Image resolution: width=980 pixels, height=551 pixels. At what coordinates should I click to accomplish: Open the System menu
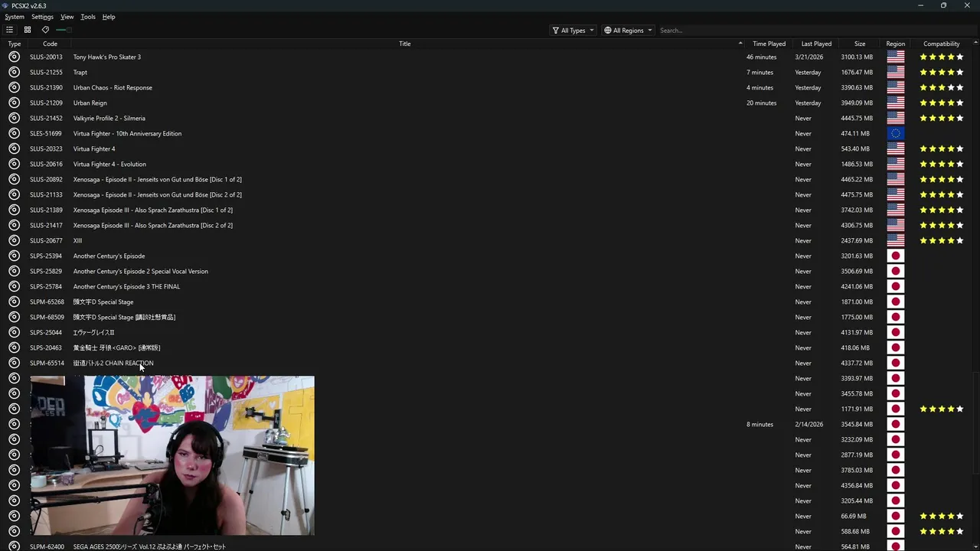tap(15, 17)
